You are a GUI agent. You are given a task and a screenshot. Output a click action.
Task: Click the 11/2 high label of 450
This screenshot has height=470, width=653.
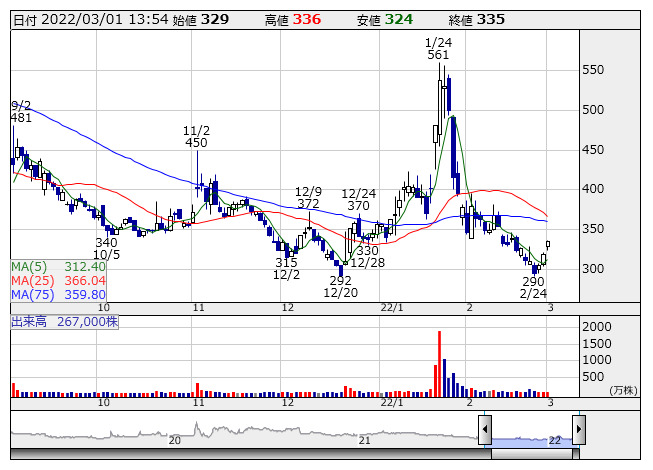tap(196, 137)
